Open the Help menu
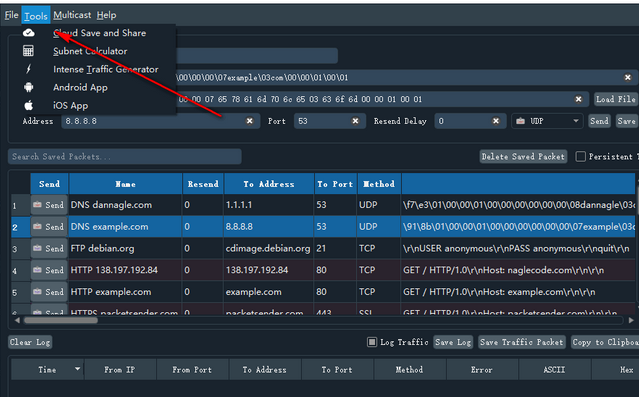639x397 pixels. pos(106,15)
